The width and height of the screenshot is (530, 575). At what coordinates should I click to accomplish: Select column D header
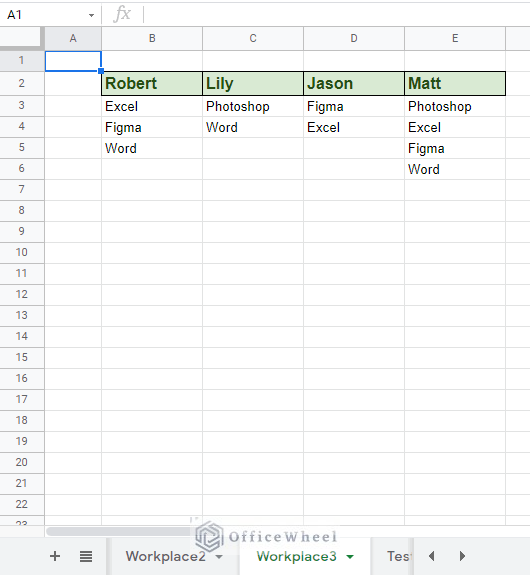pos(354,38)
